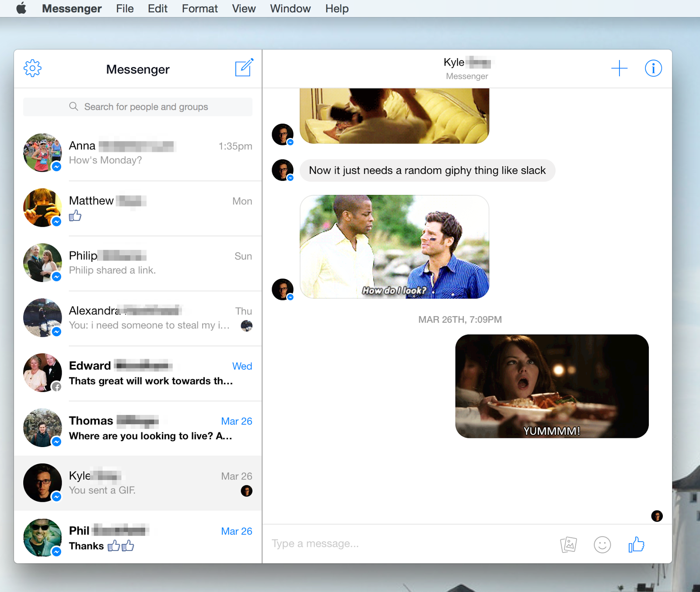Image resolution: width=700 pixels, height=592 pixels.
Task: Click the search magnifier icon
Action: point(73,106)
